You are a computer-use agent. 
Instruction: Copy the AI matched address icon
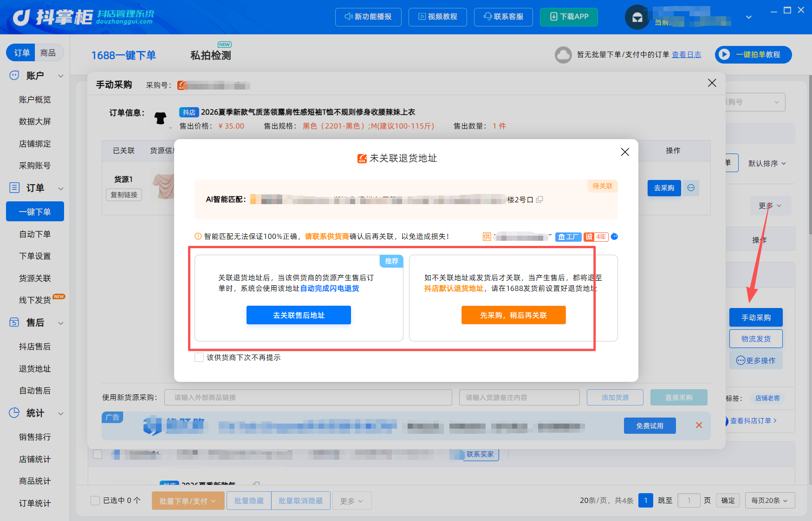(x=539, y=199)
